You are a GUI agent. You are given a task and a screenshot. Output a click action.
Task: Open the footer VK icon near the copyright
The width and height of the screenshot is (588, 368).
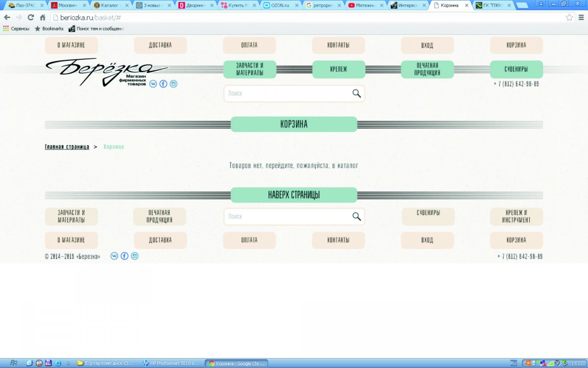pos(114,256)
